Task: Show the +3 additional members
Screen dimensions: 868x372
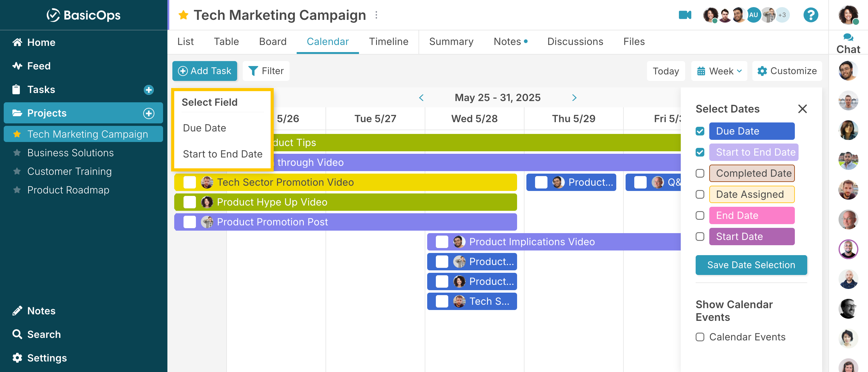Action: click(782, 15)
